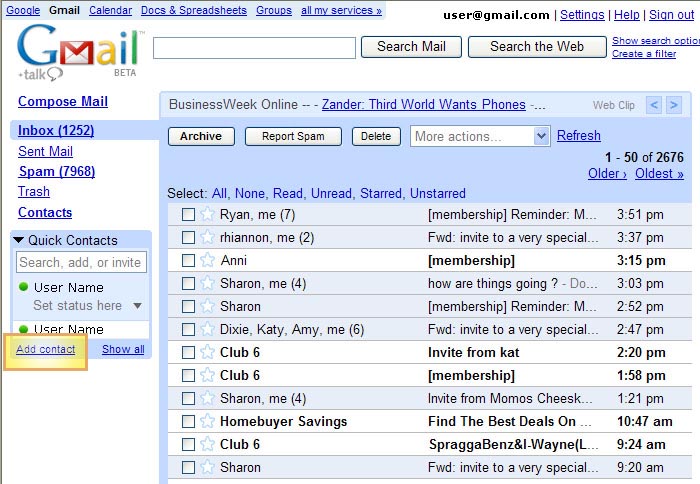Star the Sharon 2:52 pm message
Screen dimensions: 700x484
207,306
